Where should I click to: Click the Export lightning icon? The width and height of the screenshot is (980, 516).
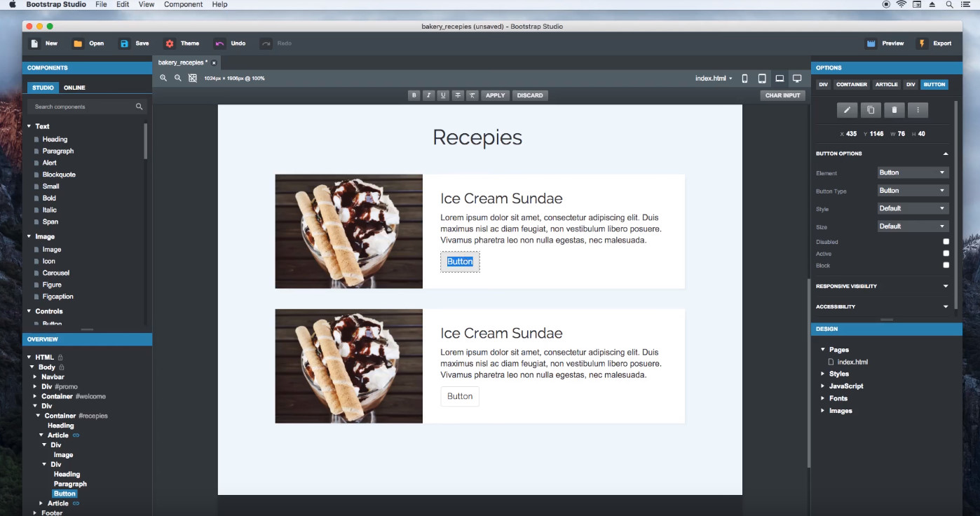[922, 43]
